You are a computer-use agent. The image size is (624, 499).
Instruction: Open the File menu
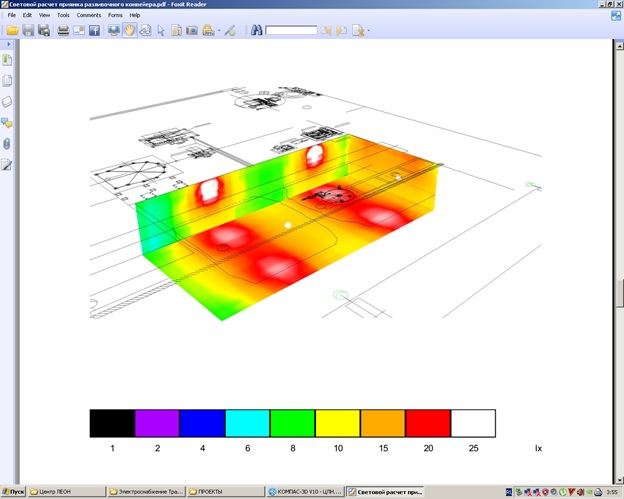[x=12, y=15]
